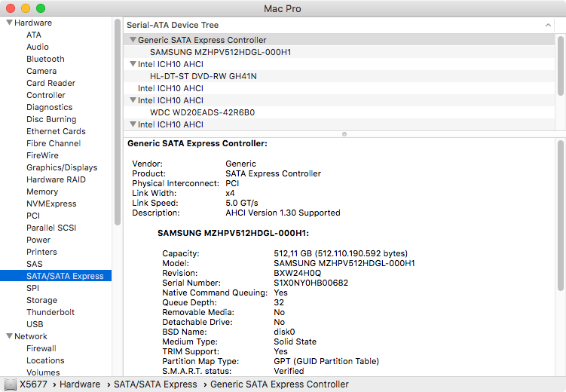
Task: Click X5677 in the path bar
Action: [34, 384]
